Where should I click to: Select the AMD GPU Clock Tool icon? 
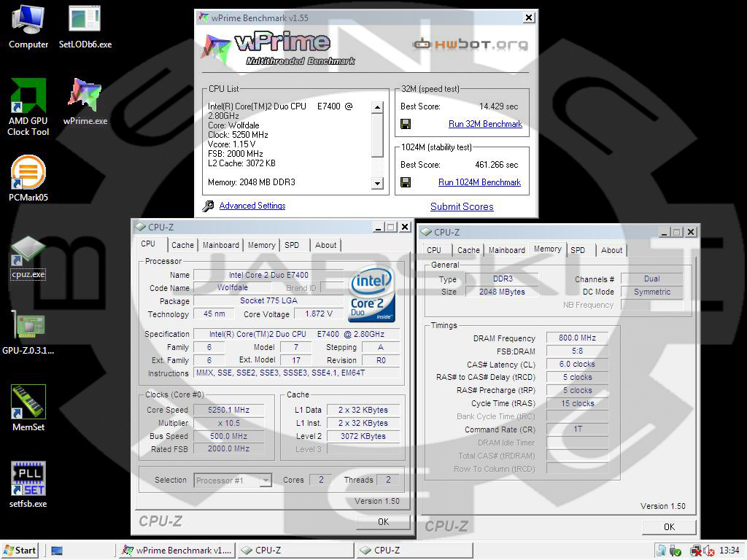(28, 106)
